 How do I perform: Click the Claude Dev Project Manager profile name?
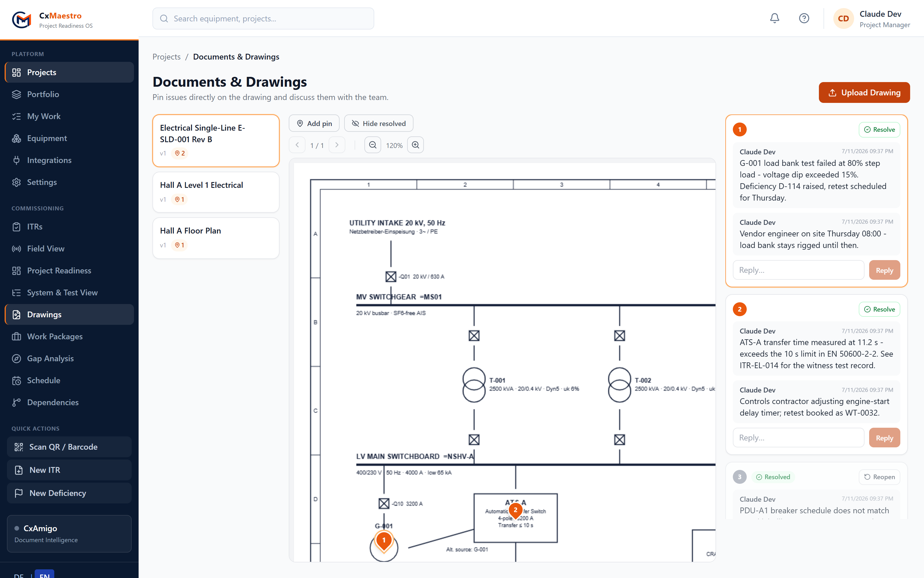[885, 19]
